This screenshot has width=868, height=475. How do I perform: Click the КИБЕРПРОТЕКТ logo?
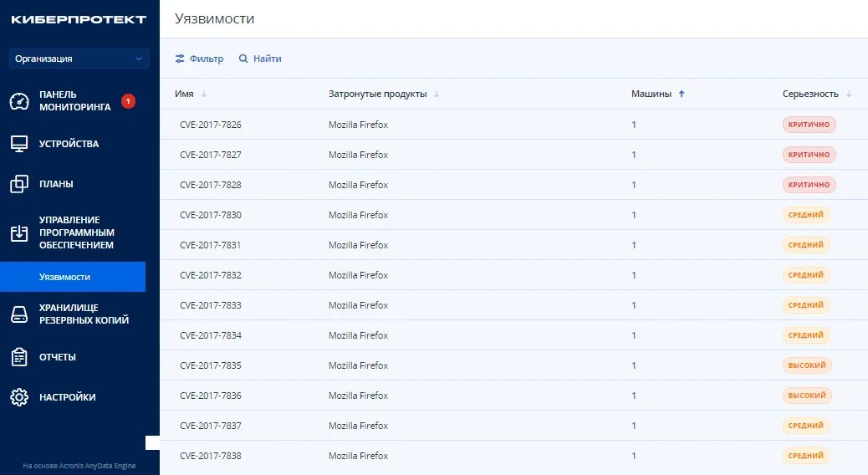pyautogui.click(x=79, y=19)
